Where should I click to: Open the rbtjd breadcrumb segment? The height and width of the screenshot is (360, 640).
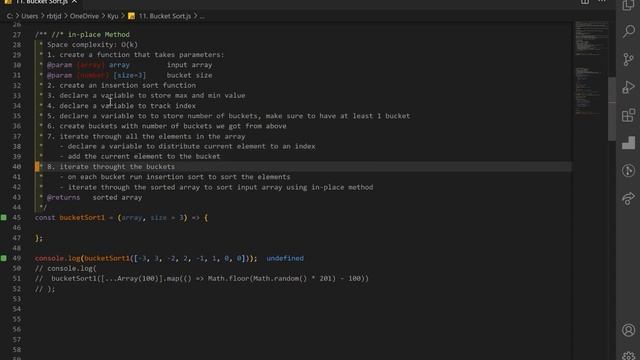tap(54, 16)
